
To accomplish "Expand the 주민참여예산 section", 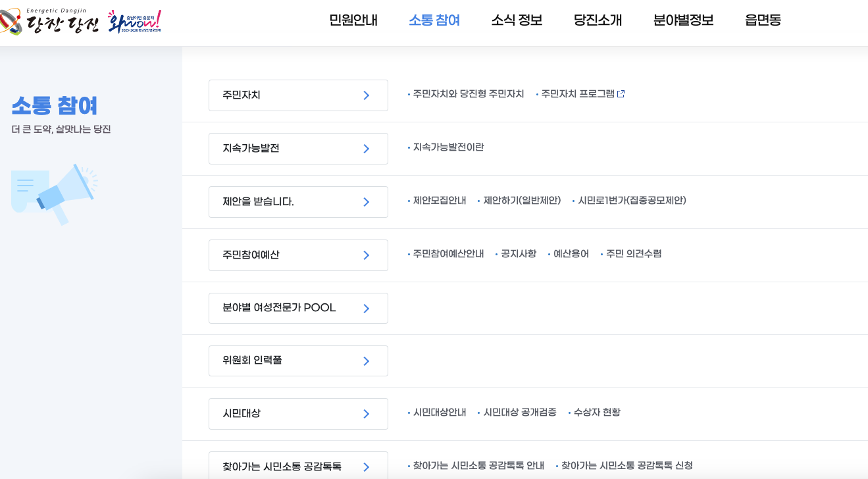I will (298, 255).
